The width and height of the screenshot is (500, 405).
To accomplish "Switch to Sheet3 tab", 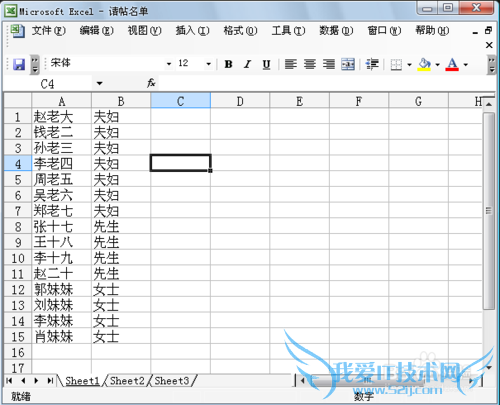I will pyautogui.click(x=172, y=381).
